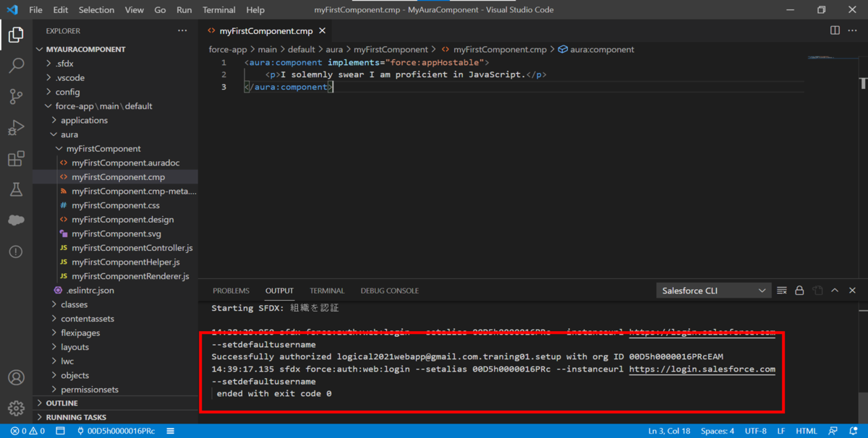Open the second login.salesforce.com link
The image size is (868, 438).
702,369
